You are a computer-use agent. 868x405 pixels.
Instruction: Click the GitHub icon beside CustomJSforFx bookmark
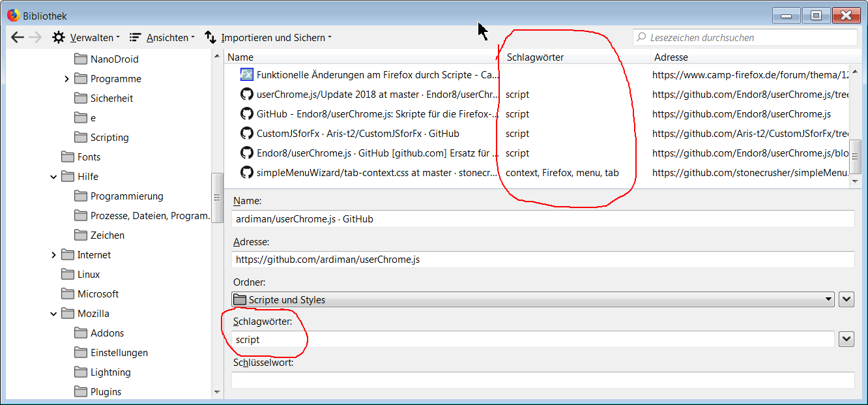coord(246,134)
